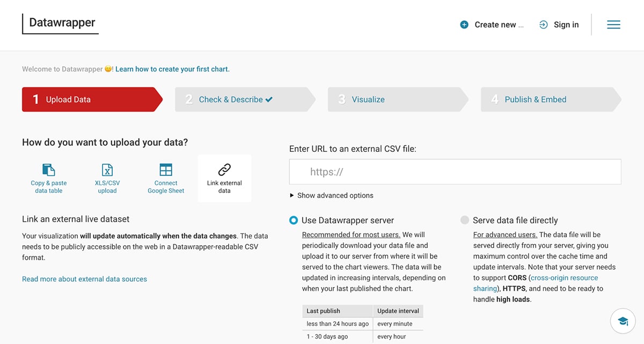Open the hamburger navigation menu
Viewport: 644px width, 344px height.
pyautogui.click(x=613, y=24)
